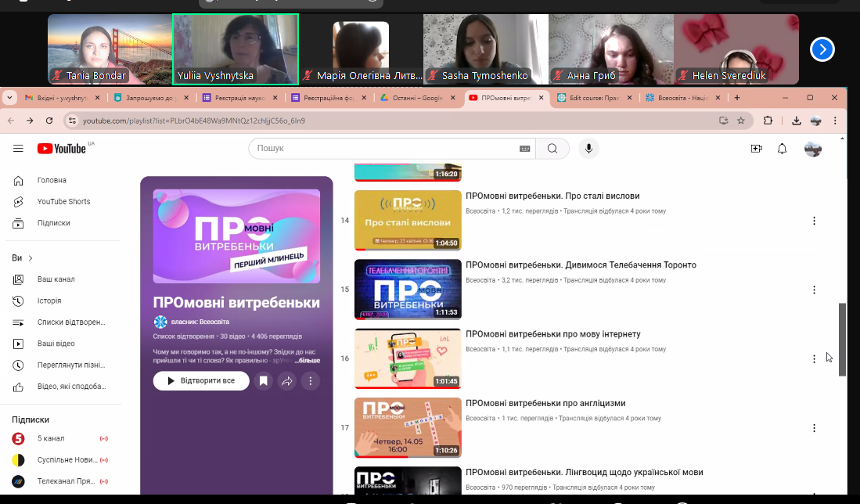Save playlist with the bookmark icon

pos(264,381)
